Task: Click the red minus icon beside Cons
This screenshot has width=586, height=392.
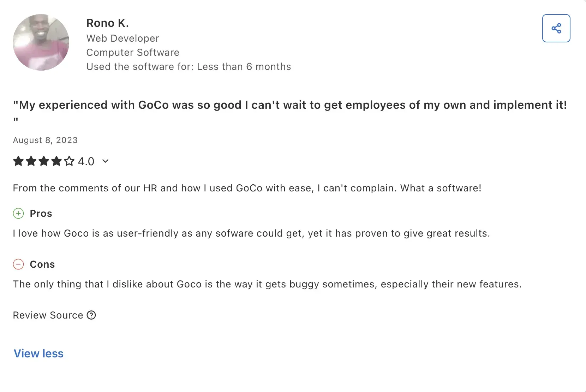Action: tap(18, 264)
